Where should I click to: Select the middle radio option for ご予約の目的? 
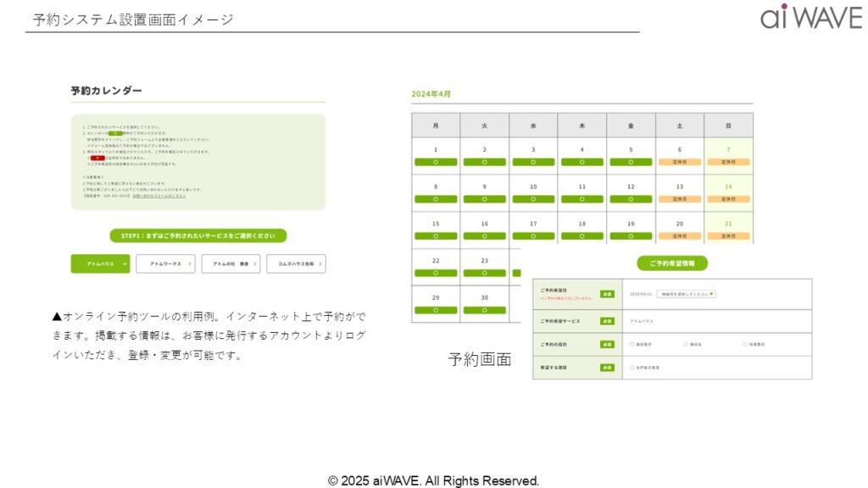pos(686,345)
